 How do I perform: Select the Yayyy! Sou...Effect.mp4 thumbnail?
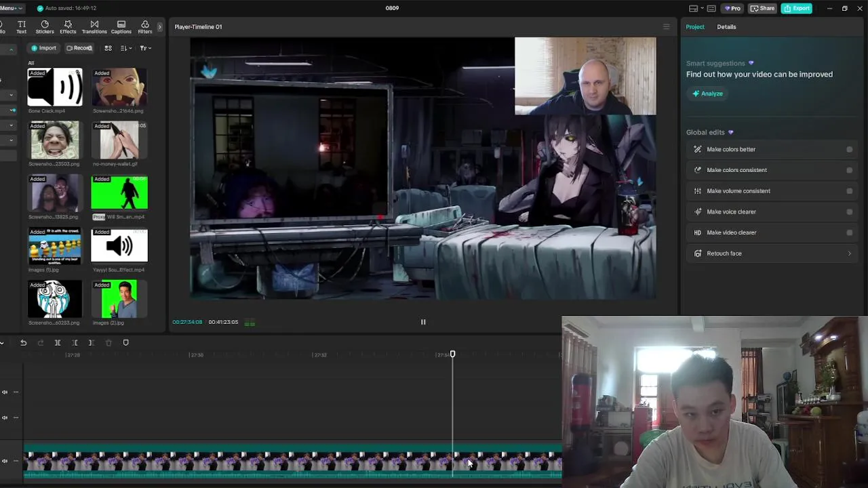(119, 246)
